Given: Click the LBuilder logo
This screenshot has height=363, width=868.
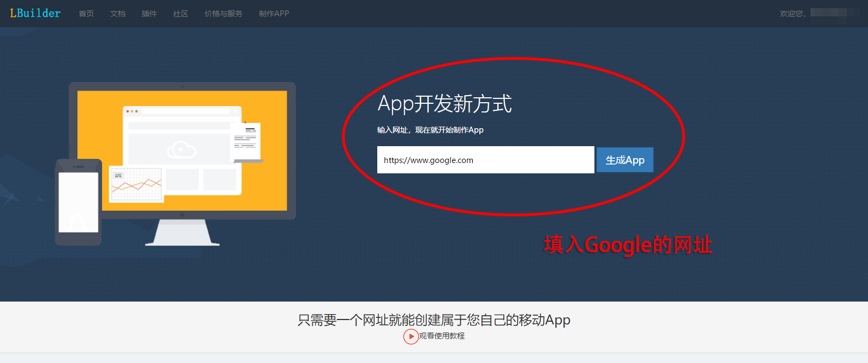Looking at the screenshot, I should 35,13.
